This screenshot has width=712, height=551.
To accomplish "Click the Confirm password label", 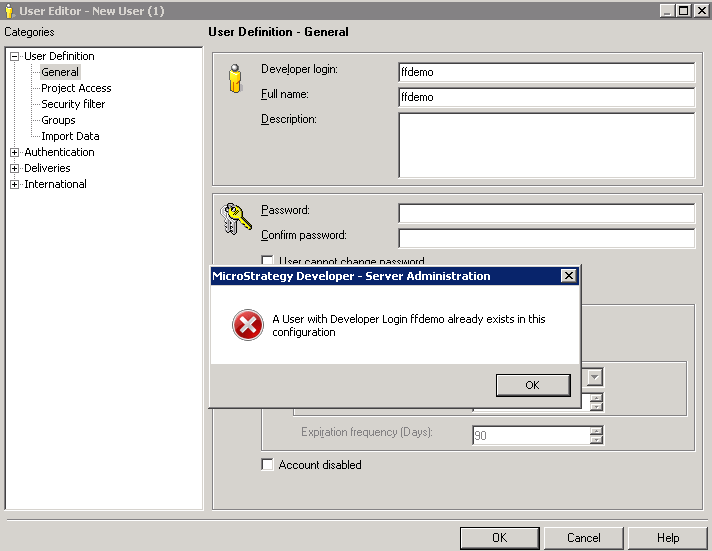I will [304, 235].
